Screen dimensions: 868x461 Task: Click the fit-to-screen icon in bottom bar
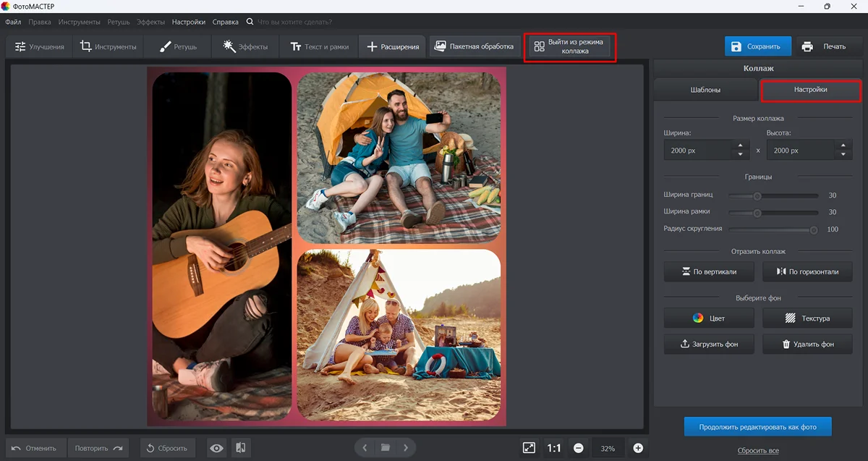click(x=529, y=448)
